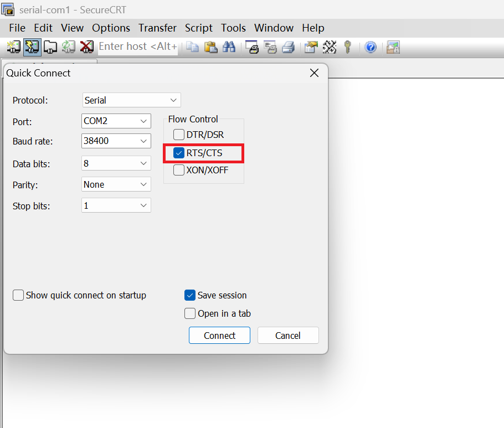Uncheck the Save session checkbox

tap(190, 295)
